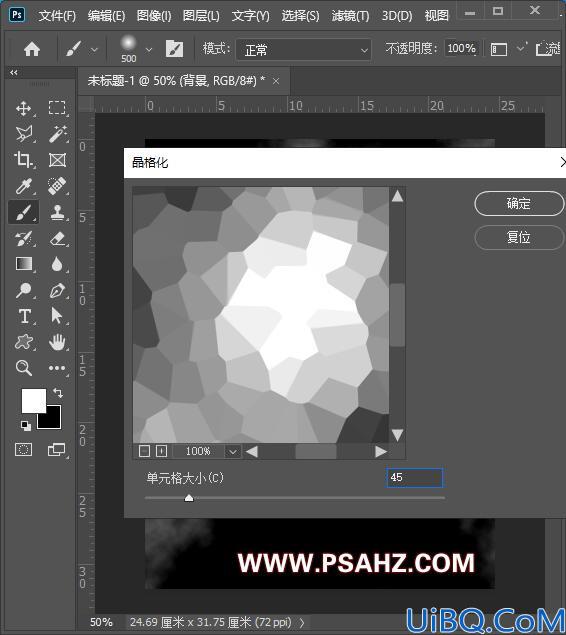This screenshot has height=635, width=566.
Task: Click the opacity 100% field
Action: click(462, 49)
